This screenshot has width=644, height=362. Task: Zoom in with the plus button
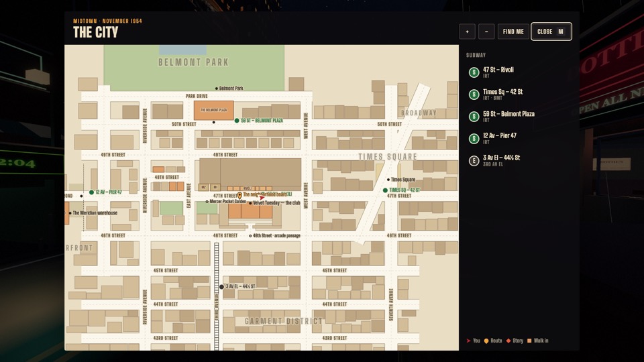(467, 32)
